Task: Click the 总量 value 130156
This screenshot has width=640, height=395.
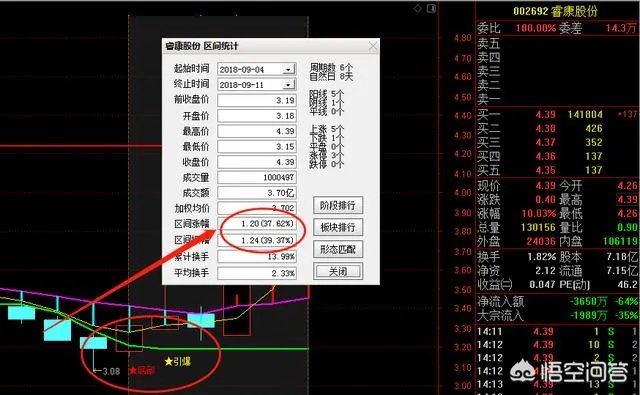Action: [x=538, y=227]
